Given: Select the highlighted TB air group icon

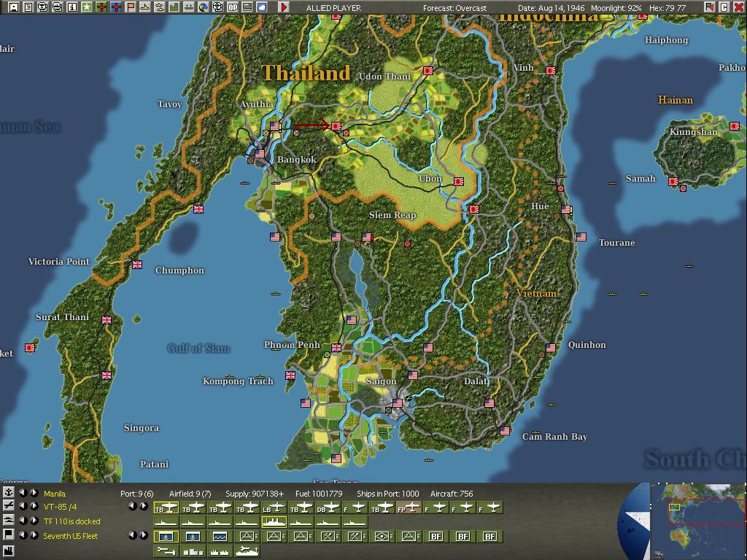Looking at the screenshot, I should tap(166, 508).
